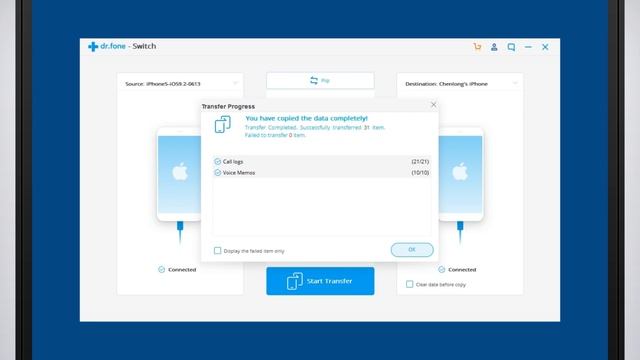Click the destination device cable icon

tap(460, 233)
